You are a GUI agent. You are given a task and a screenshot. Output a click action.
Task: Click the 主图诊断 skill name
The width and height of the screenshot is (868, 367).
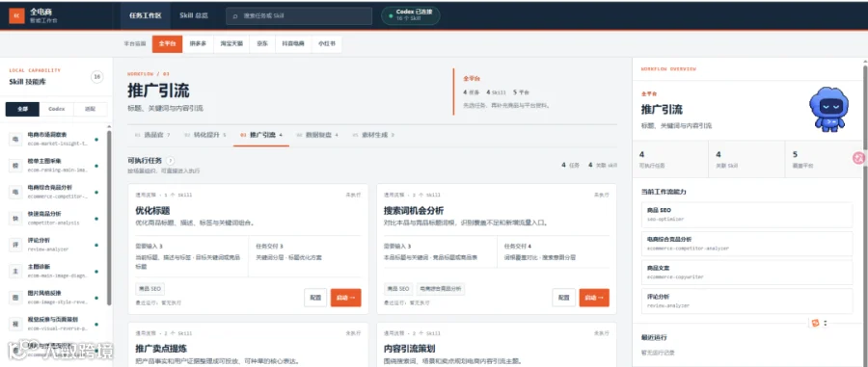pyautogui.click(x=39, y=267)
